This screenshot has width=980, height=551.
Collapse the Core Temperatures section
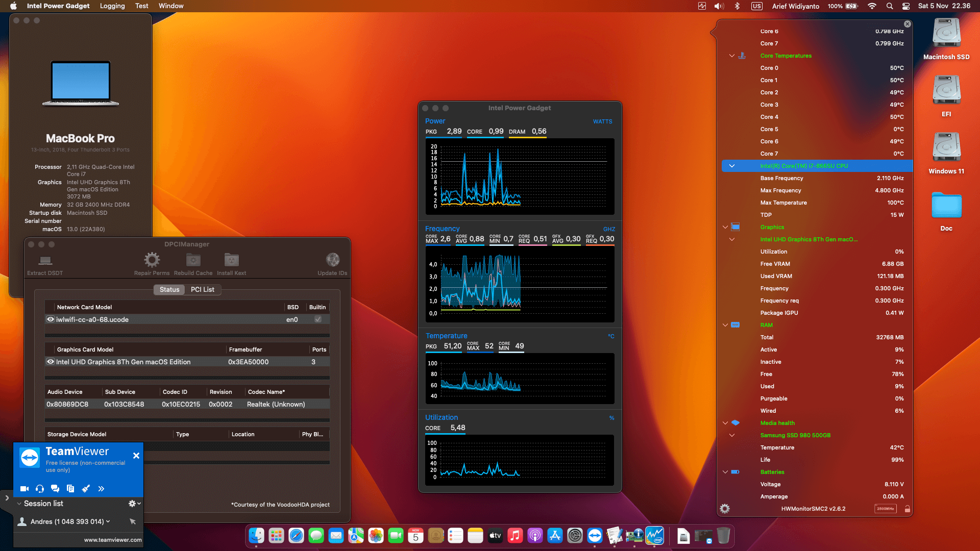click(732, 56)
